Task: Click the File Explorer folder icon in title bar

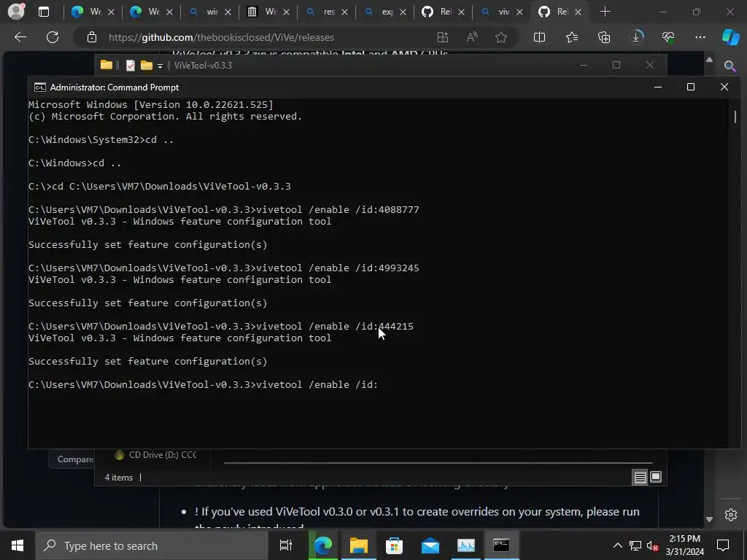Action: [107, 65]
